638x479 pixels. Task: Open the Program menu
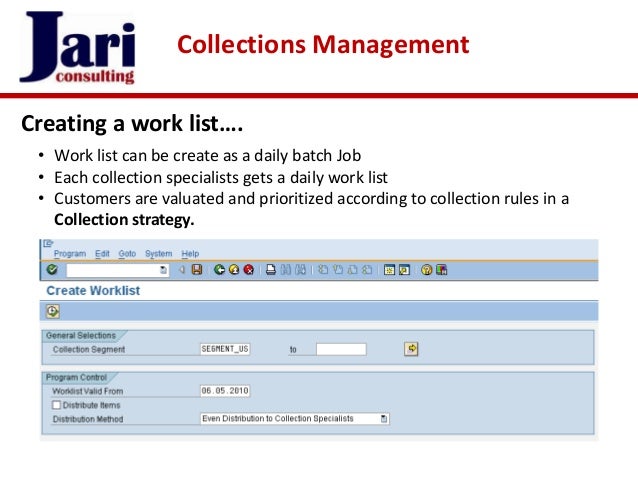[70, 254]
